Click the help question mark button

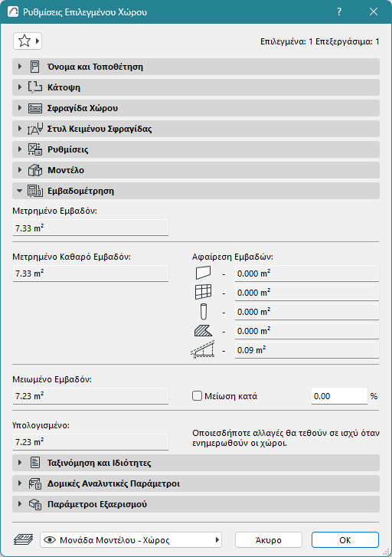pyautogui.click(x=339, y=11)
